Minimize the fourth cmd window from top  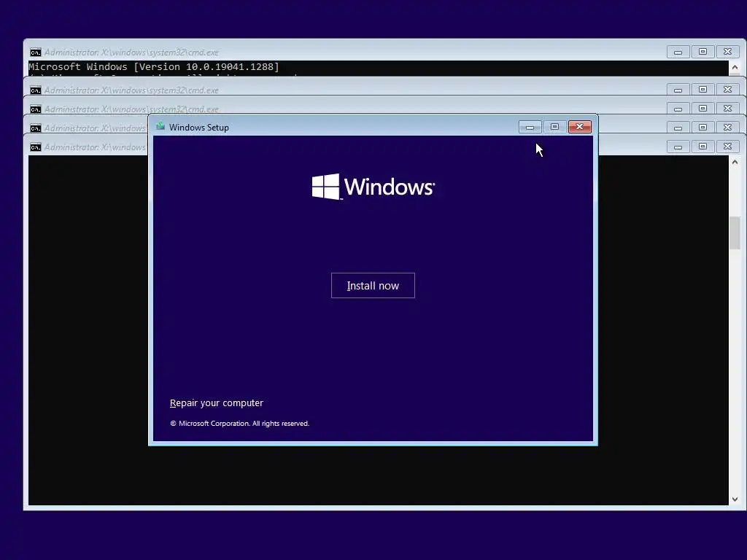[x=678, y=128]
